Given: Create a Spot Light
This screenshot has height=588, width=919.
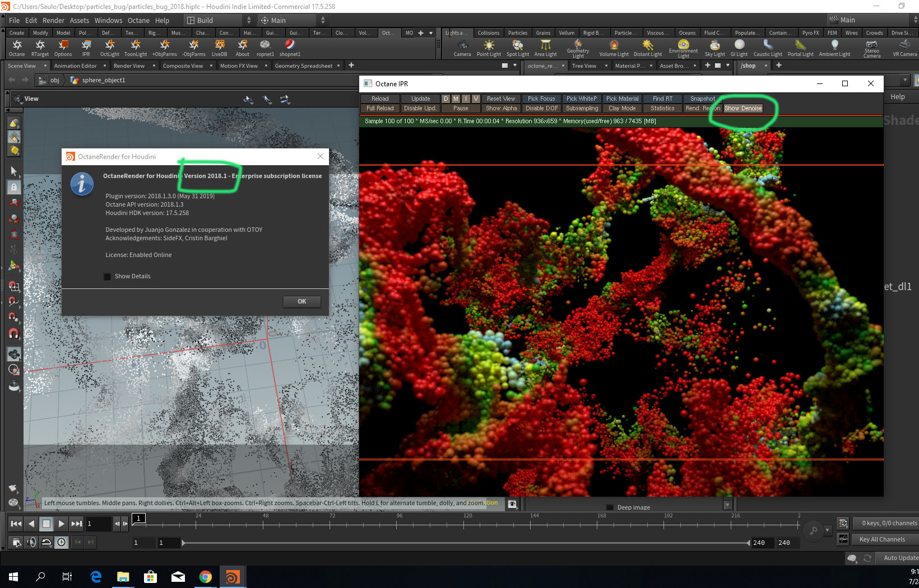Looking at the screenshot, I should pyautogui.click(x=518, y=48).
